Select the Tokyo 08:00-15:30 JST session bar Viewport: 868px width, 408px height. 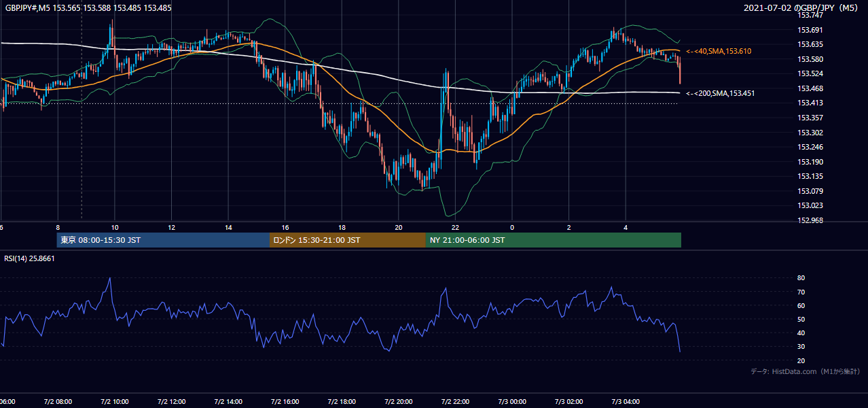[x=163, y=240]
